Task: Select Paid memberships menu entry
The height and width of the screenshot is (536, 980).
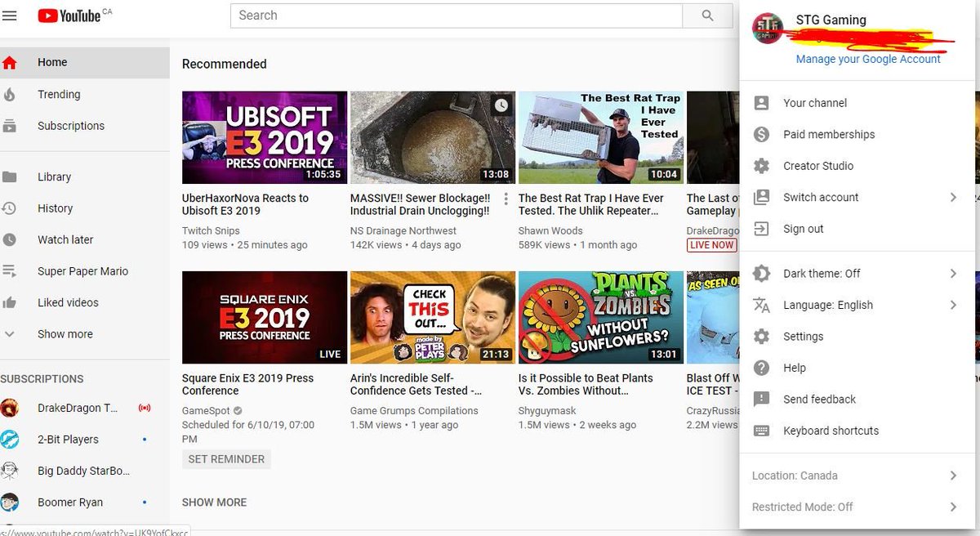Action: coord(857,134)
